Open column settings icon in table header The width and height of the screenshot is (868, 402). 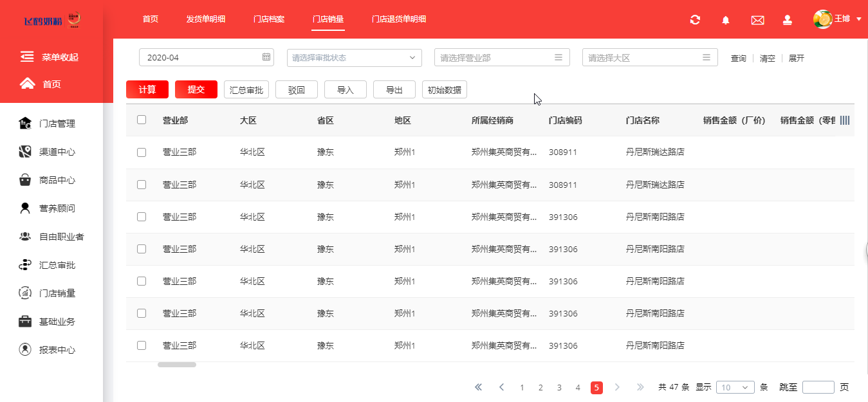pos(845,120)
